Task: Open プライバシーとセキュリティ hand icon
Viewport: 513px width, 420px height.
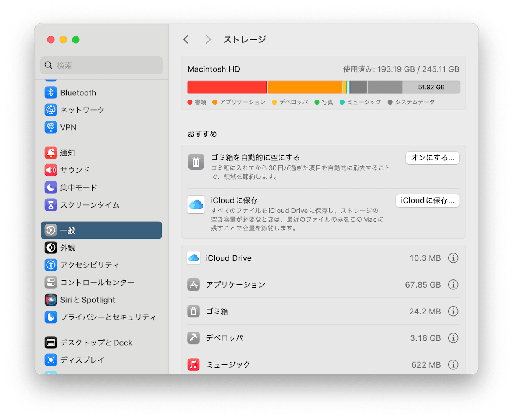Action: (x=51, y=317)
